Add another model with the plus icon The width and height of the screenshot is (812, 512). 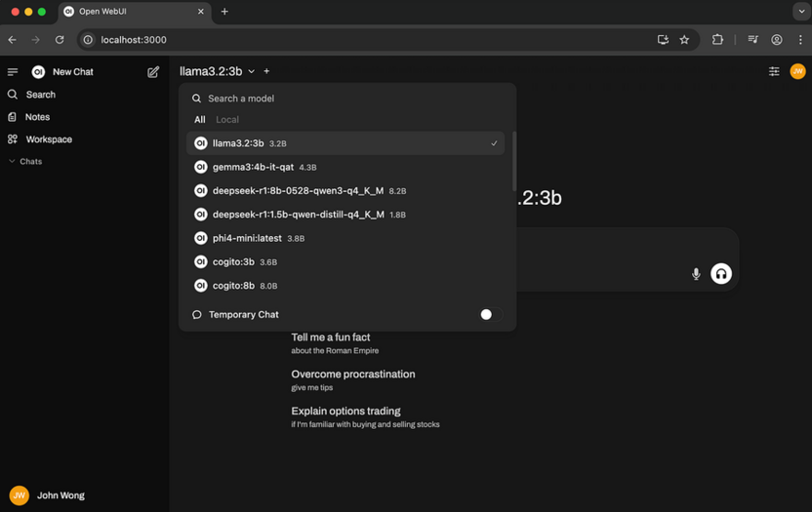pyautogui.click(x=266, y=71)
